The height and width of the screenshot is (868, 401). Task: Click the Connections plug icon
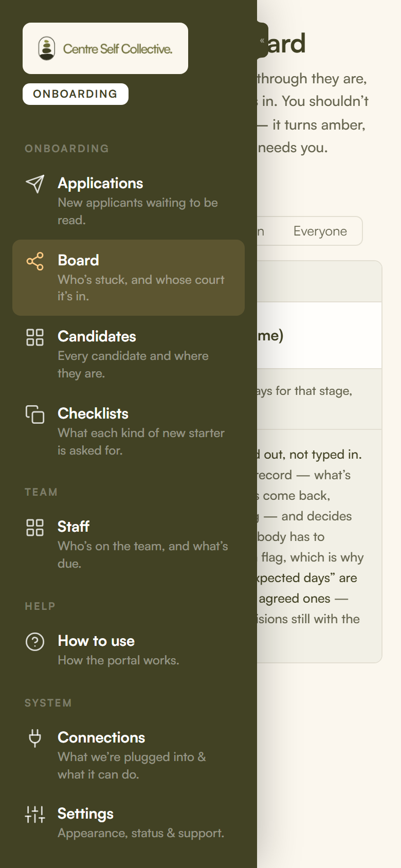click(35, 738)
